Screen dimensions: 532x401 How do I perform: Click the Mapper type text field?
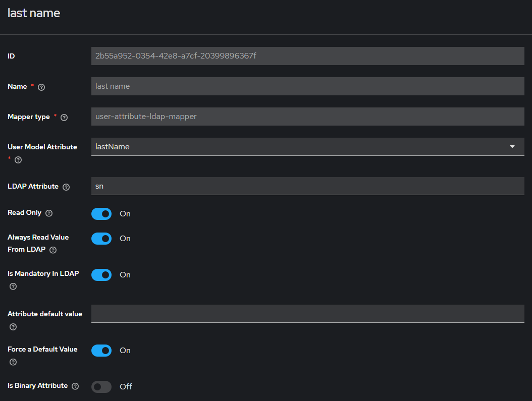(307, 117)
